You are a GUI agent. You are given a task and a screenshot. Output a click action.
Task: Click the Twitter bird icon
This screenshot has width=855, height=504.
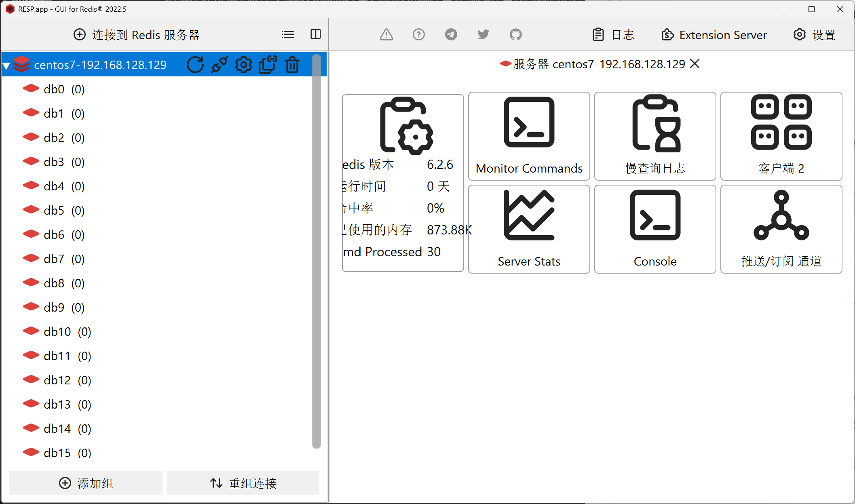tap(483, 34)
